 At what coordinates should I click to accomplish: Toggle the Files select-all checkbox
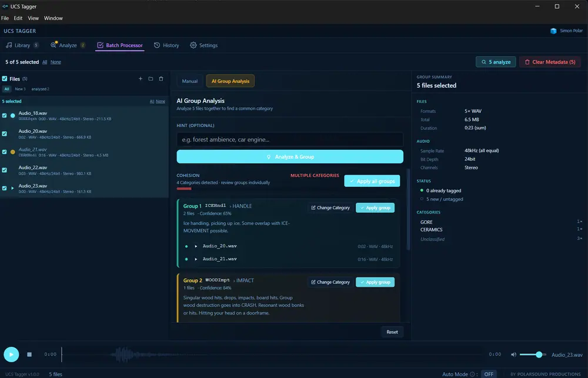(5, 79)
